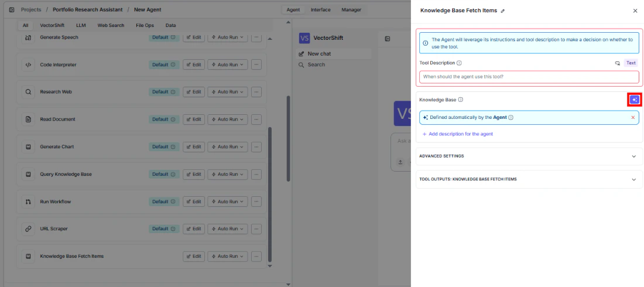Screen dimensions: 644x287
Task: Click the upload icon in chat input
Action: pos(400,162)
